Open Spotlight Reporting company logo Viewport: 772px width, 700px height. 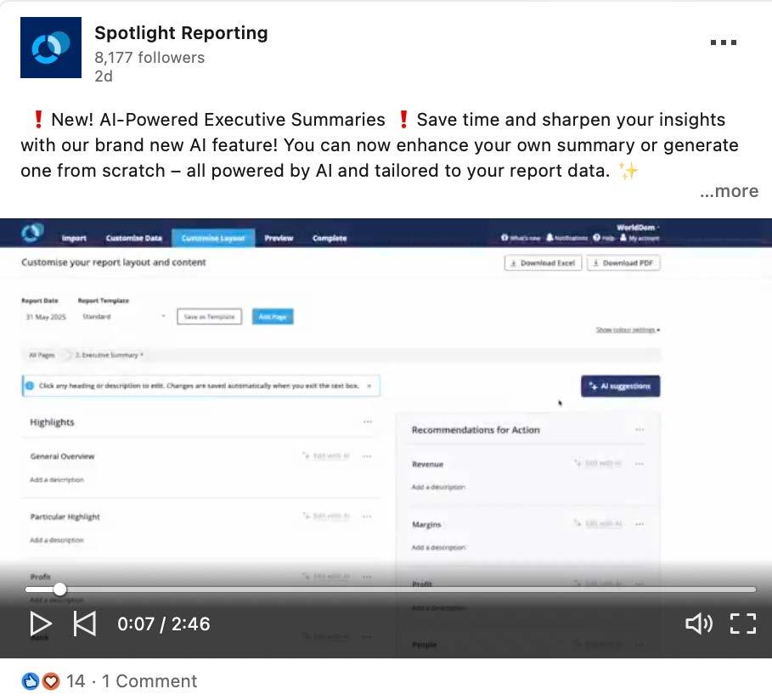click(x=51, y=48)
